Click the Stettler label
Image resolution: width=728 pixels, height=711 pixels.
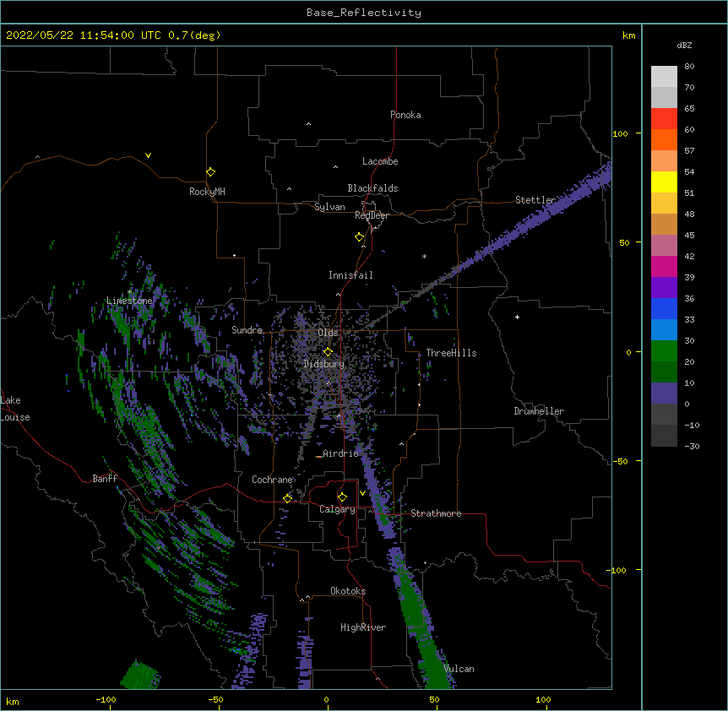(x=535, y=200)
